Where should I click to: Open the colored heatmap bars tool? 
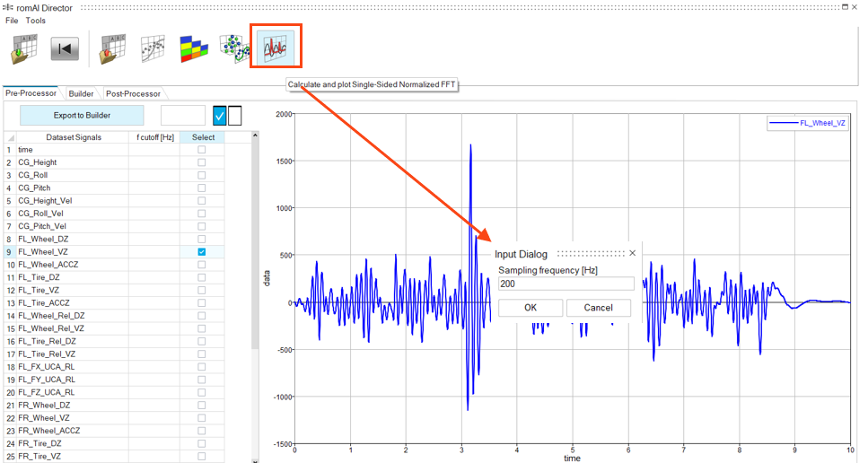click(x=193, y=48)
